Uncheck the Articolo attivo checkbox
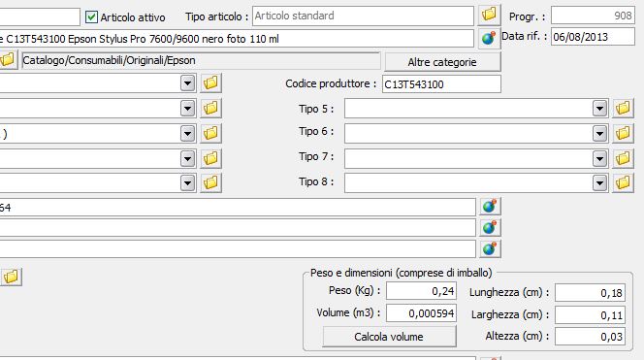This screenshot has width=644, height=360. (91, 16)
